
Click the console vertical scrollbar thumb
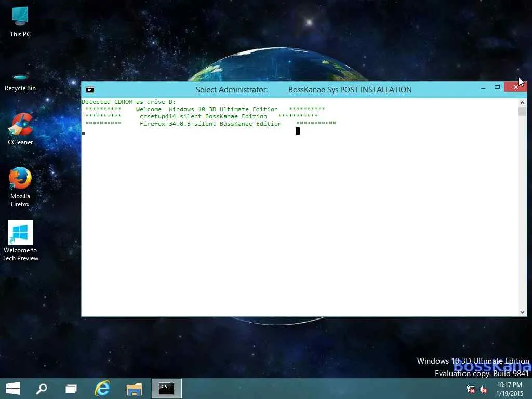[x=523, y=112]
